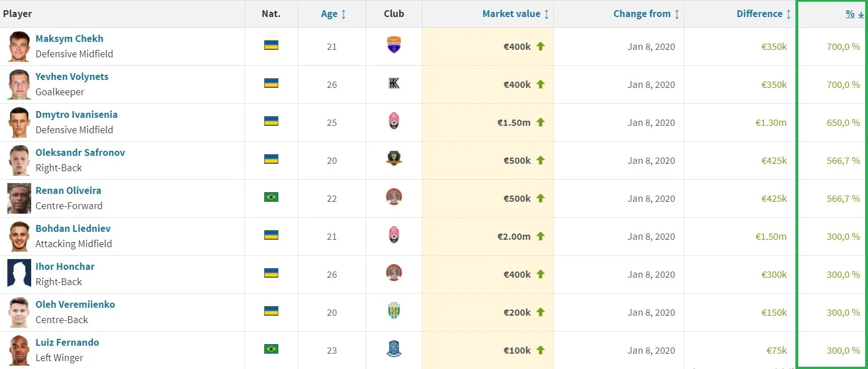Click Ihor Honchar's placeholder silhouette photo

coord(19,274)
